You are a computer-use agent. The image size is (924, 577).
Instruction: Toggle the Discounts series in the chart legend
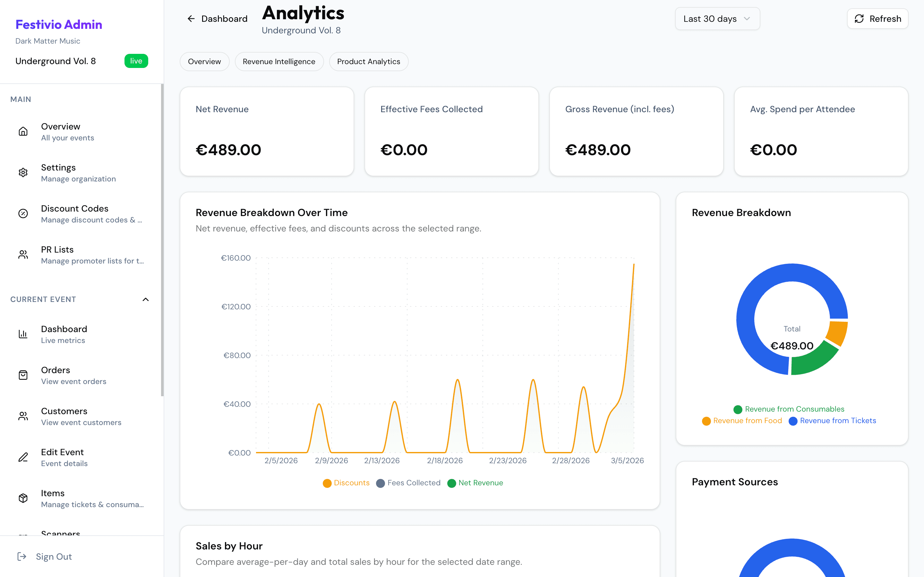click(x=346, y=483)
